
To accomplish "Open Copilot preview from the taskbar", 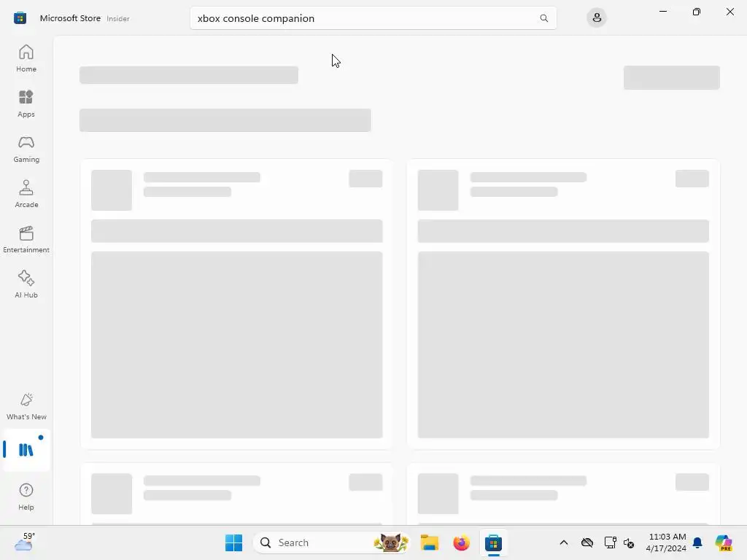I will [x=724, y=542].
